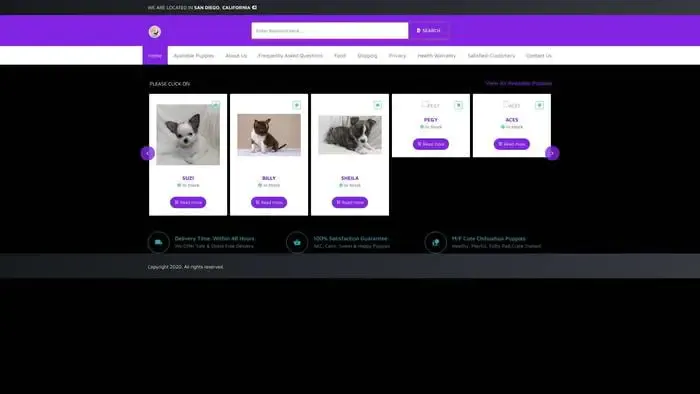700x394 pixels.
Task: Open the Privacy menu item
Action: coord(397,56)
